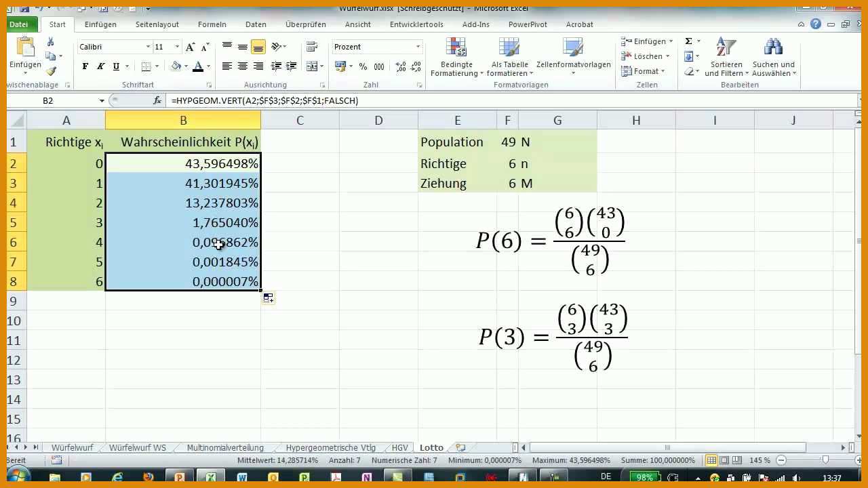Click the decrease indent icon
Viewport: 868px width, 488px height.
click(x=276, y=66)
